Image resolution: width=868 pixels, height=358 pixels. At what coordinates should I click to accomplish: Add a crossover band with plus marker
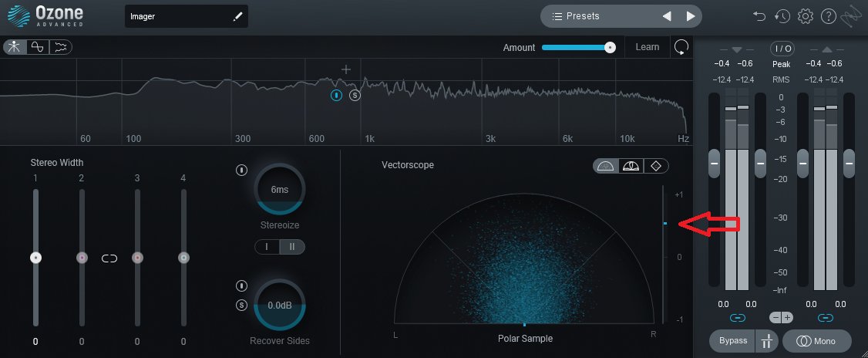point(346,69)
